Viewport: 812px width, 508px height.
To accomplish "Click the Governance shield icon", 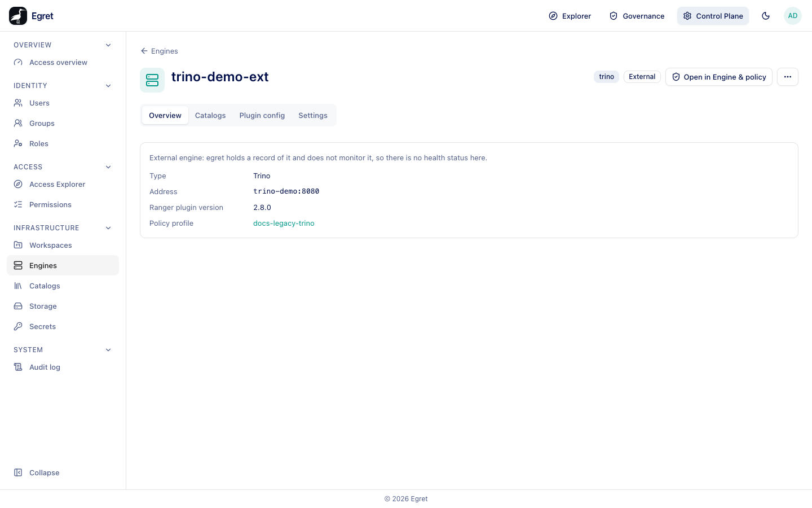I will [x=614, y=16].
